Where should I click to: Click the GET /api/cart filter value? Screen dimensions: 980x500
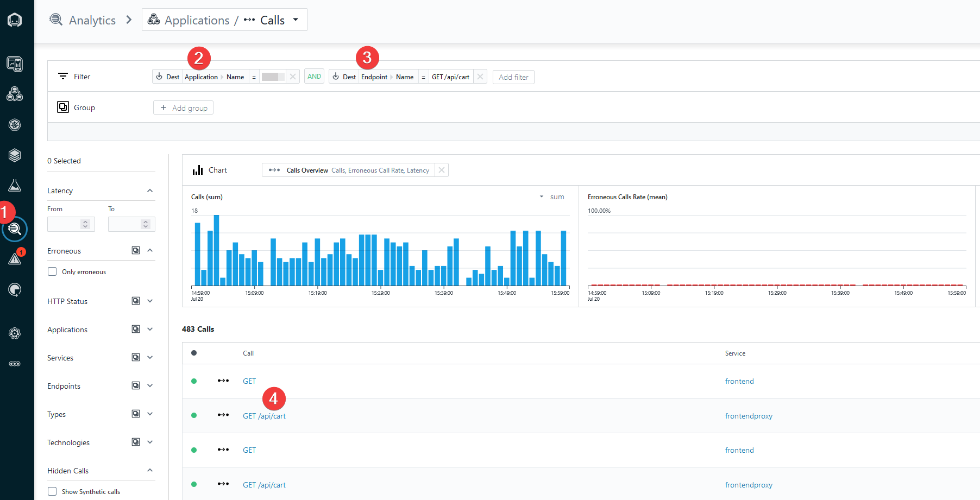tap(450, 77)
